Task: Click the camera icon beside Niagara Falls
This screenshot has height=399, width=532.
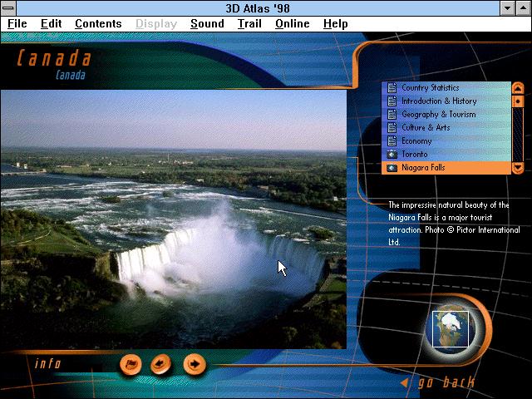Action: coord(392,168)
